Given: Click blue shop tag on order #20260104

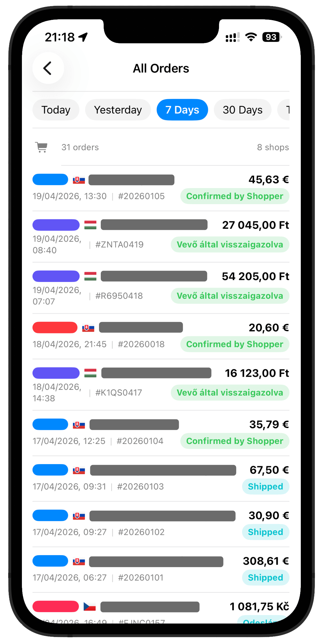Looking at the screenshot, I should [x=50, y=424].
